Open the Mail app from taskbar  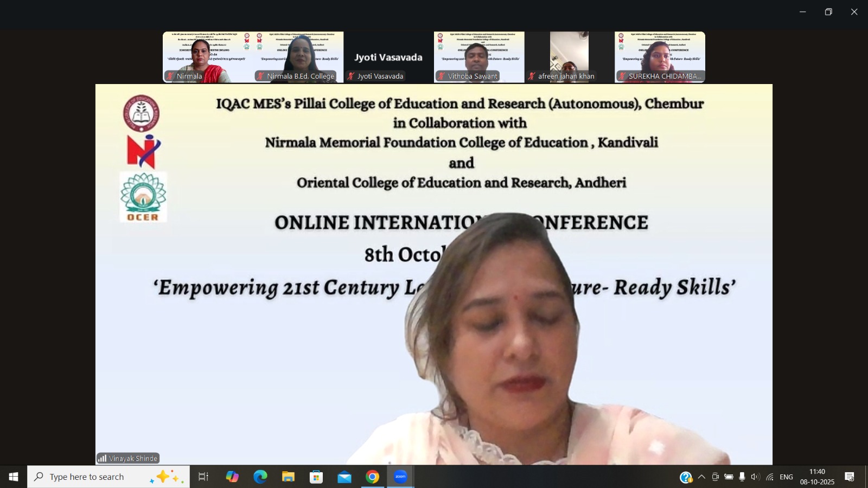pyautogui.click(x=344, y=477)
